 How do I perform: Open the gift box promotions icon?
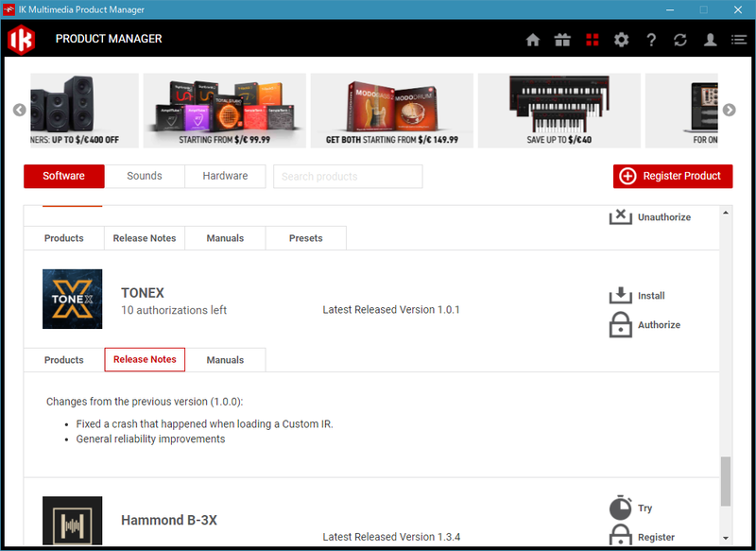(x=562, y=40)
